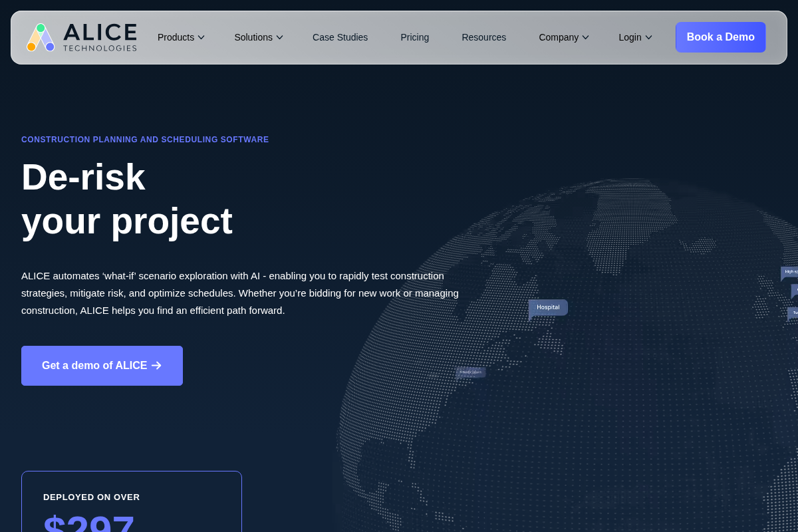The image size is (798, 532).
Task: Go to the Case Studies page
Action: pyautogui.click(x=340, y=37)
